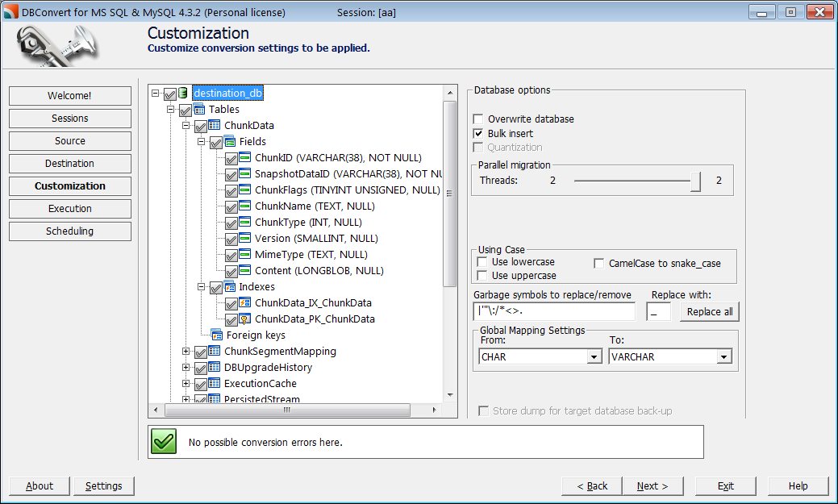This screenshot has width=838, height=504.
Task: Click the MimeType field icon
Action: [244, 254]
